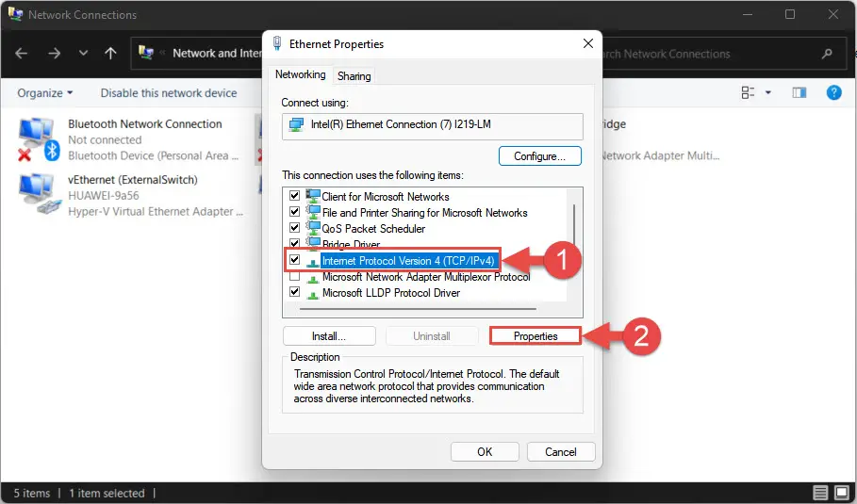857x504 pixels.
Task: Click horizontal scrollbar in items list
Action: click(x=418, y=309)
